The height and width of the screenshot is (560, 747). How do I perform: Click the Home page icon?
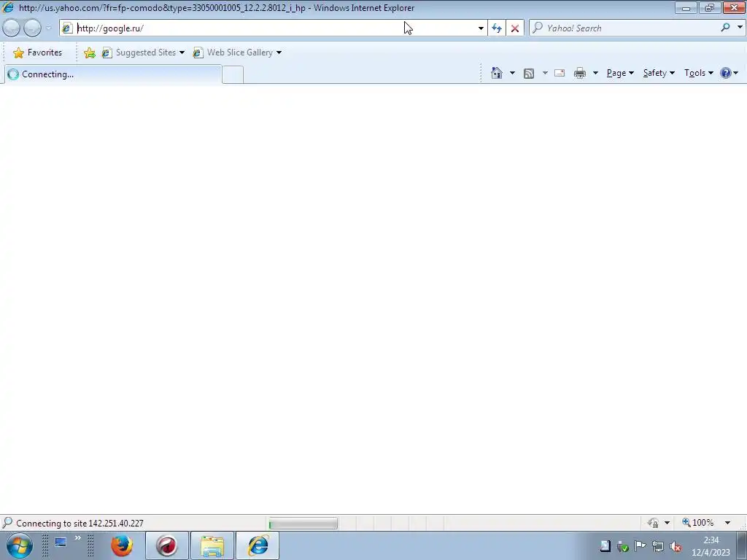pos(496,73)
